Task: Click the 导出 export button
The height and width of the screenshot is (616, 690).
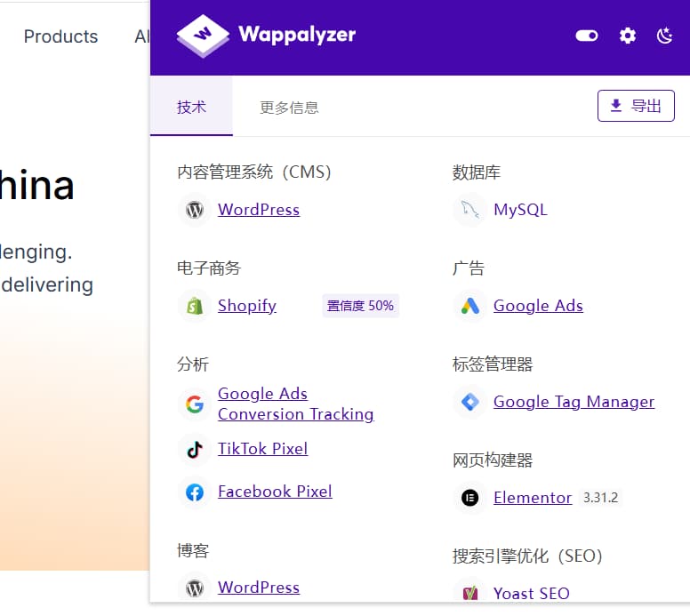Action: tap(636, 106)
